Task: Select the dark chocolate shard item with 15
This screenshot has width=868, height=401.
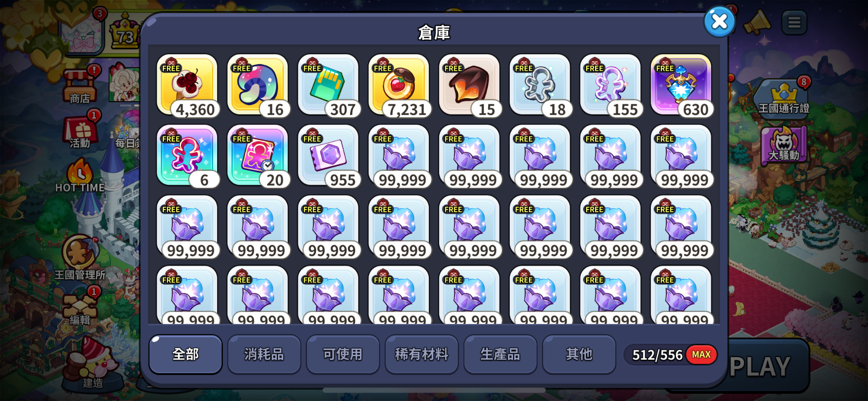Action: click(469, 85)
